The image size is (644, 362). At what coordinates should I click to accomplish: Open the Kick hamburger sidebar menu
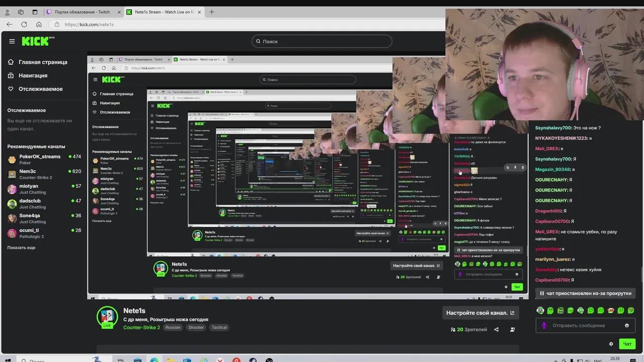click(12, 41)
